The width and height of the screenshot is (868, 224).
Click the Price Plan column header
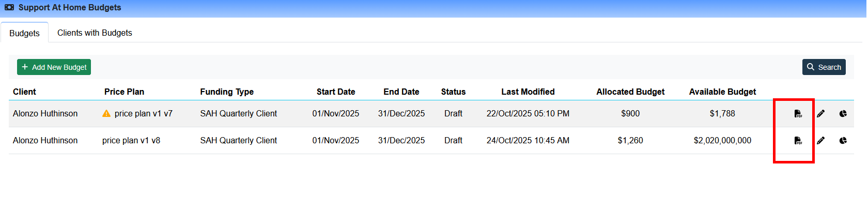click(x=124, y=92)
